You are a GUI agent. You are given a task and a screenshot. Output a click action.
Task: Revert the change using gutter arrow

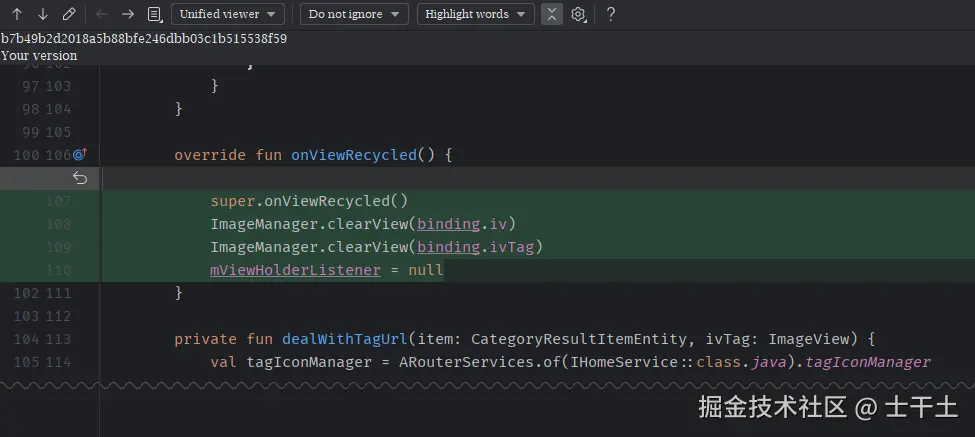80,178
